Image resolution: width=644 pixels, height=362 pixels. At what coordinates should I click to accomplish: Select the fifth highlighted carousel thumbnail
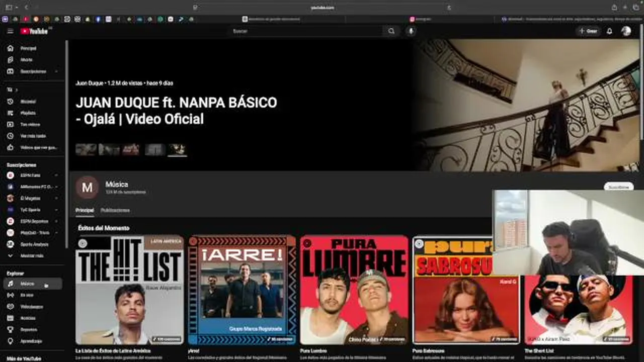(x=177, y=149)
